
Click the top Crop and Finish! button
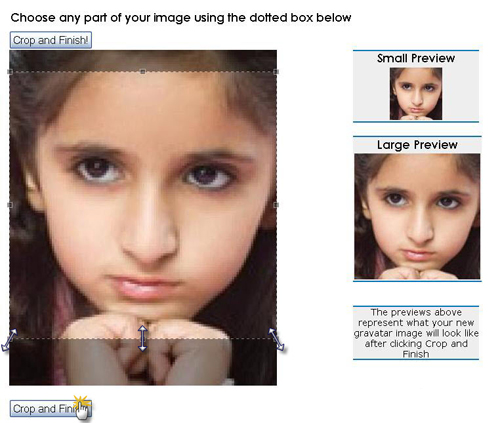51,40
